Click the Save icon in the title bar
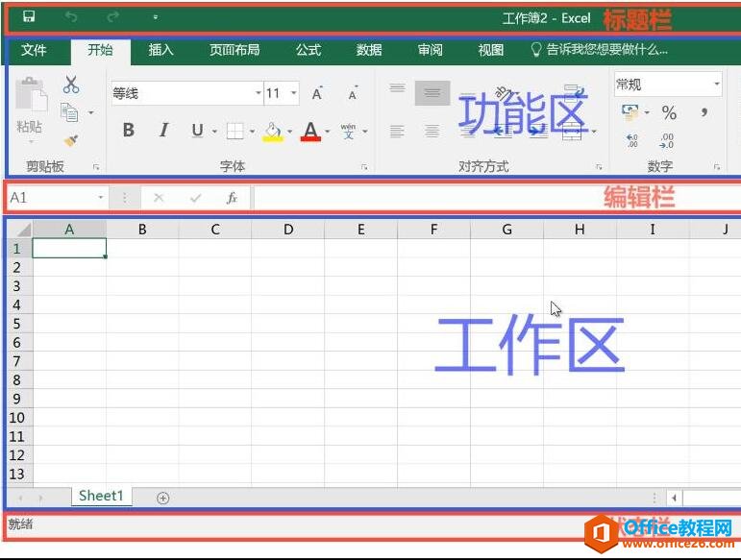Image resolution: width=741 pixels, height=560 pixels. coord(29,17)
